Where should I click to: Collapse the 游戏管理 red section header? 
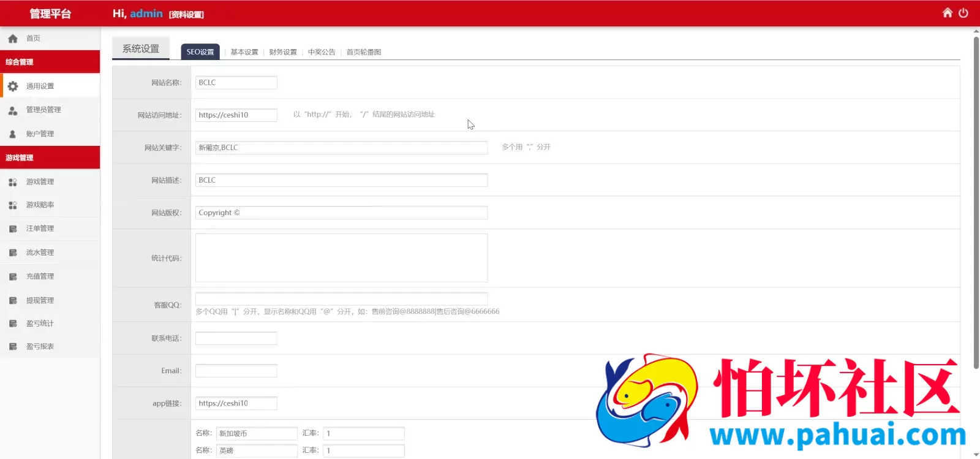tap(50, 157)
